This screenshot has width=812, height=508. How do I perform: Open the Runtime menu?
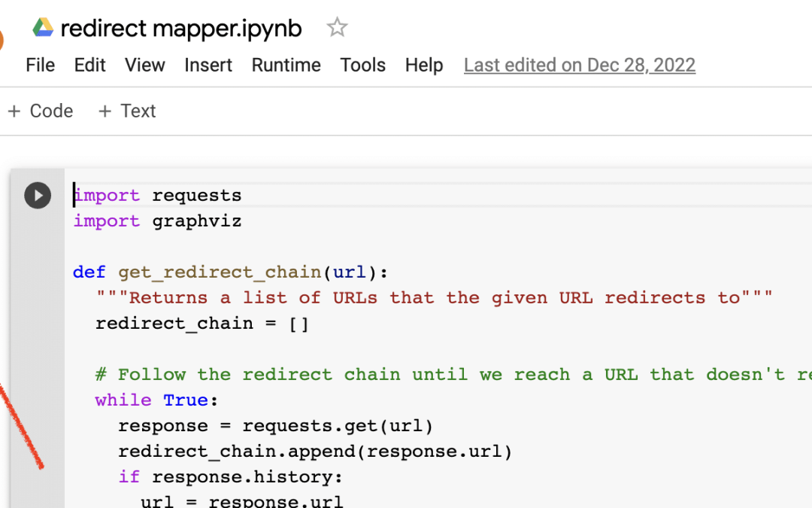tap(286, 65)
